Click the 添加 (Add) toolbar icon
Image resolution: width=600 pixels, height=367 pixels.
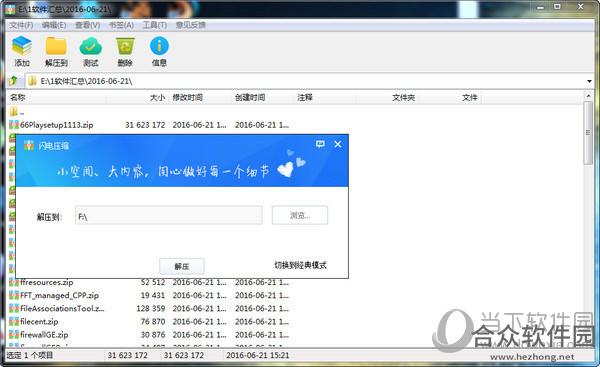coord(22,51)
